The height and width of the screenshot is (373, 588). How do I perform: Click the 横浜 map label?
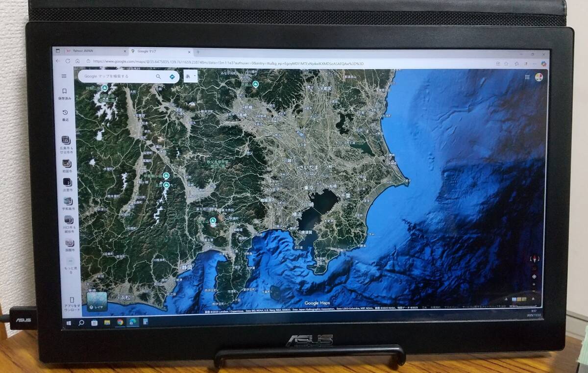[297, 214]
